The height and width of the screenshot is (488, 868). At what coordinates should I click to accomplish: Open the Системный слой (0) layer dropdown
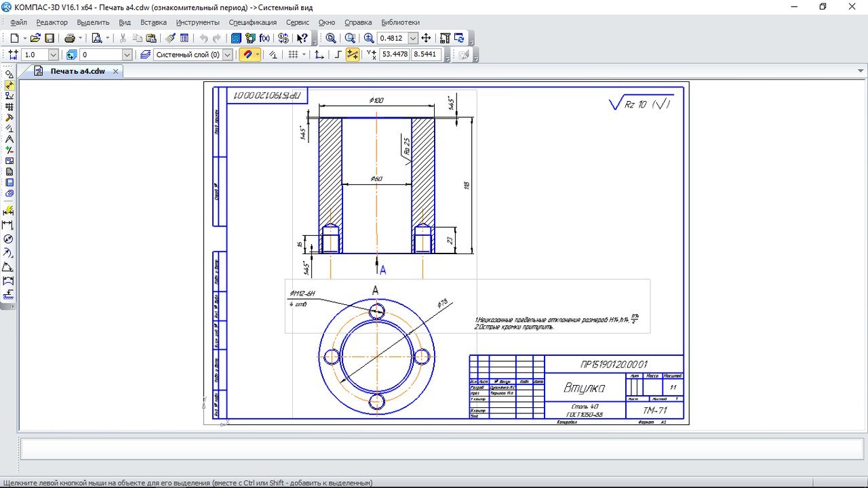[227, 55]
